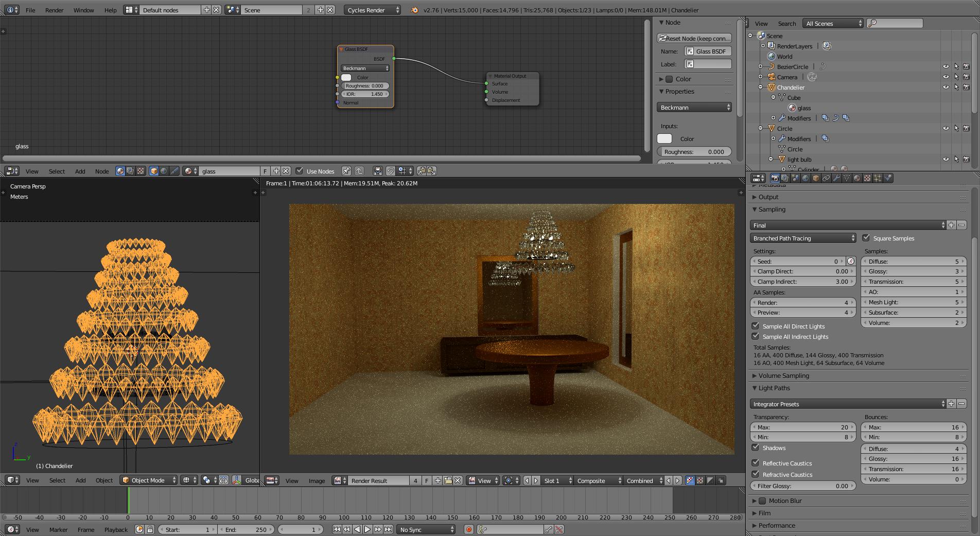Image resolution: width=980 pixels, height=536 pixels.
Task: Expand the Output panel
Action: point(768,197)
